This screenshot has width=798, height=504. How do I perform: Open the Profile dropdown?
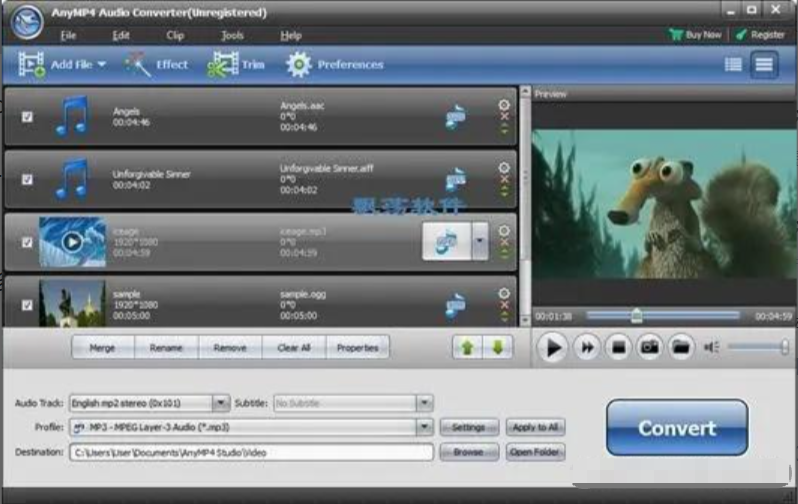[424, 427]
